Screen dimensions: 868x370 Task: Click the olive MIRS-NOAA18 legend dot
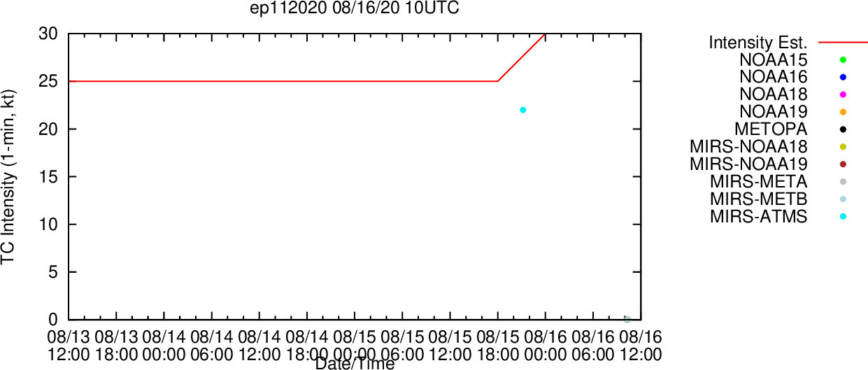tap(843, 147)
